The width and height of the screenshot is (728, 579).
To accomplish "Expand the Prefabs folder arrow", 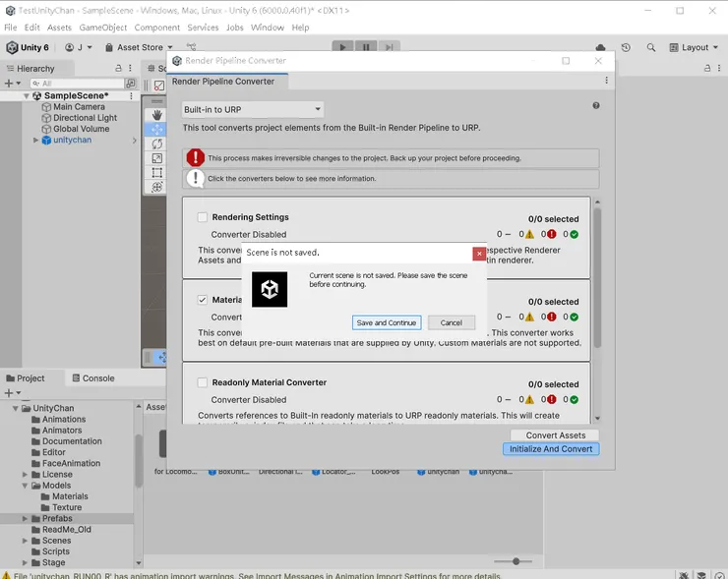I will point(25,518).
